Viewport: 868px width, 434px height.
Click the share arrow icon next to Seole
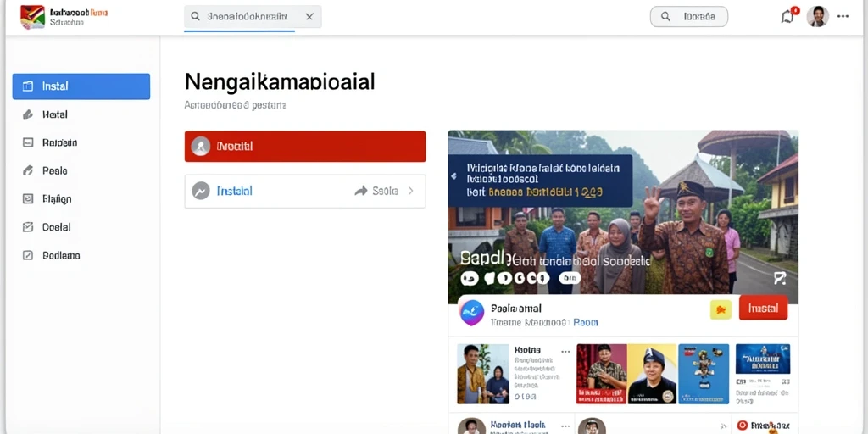click(361, 191)
